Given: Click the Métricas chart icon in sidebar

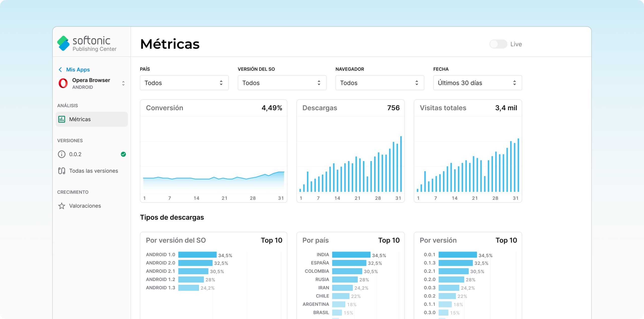Looking at the screenshot, I should pos(62,119).
